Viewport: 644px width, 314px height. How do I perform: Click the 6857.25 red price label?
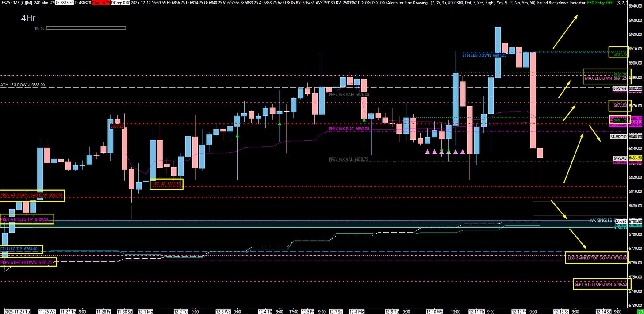tap(117, 126)
